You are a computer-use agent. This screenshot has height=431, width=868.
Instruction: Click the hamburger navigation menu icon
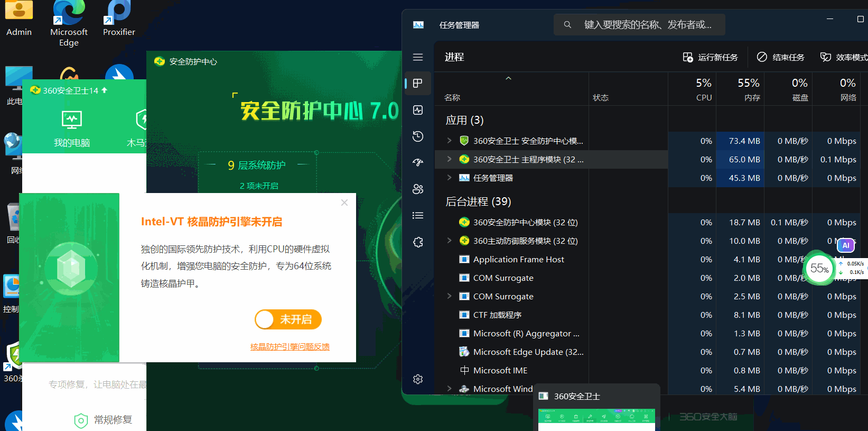[x=418, y=57]
